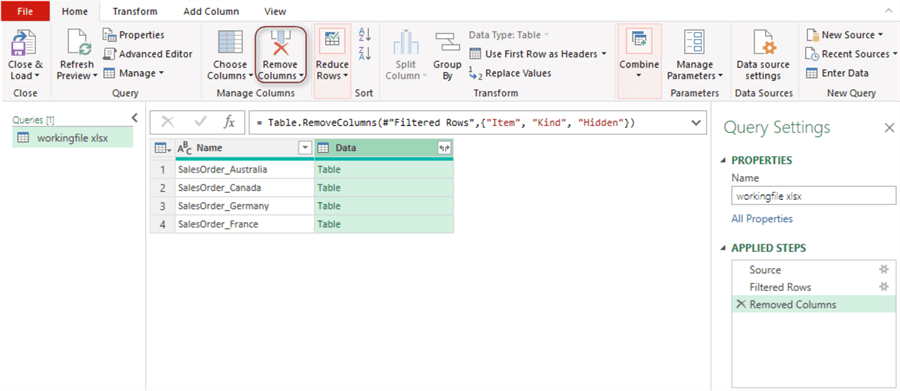Image resolution: width=900 pixels, height=391 pixels.
Task: Click the Remove Columns icon
Action: (x=280, y=42)
